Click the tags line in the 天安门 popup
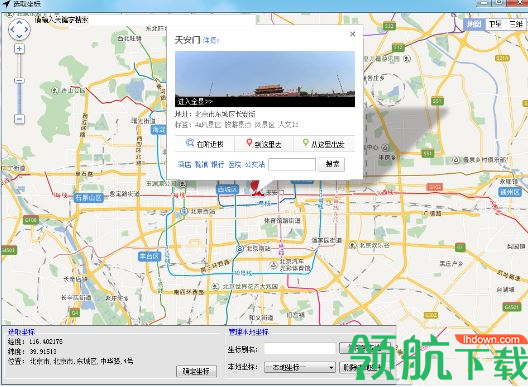Image resolution: width=528 pixels, height=387 pixels. (x=236, y=125)
